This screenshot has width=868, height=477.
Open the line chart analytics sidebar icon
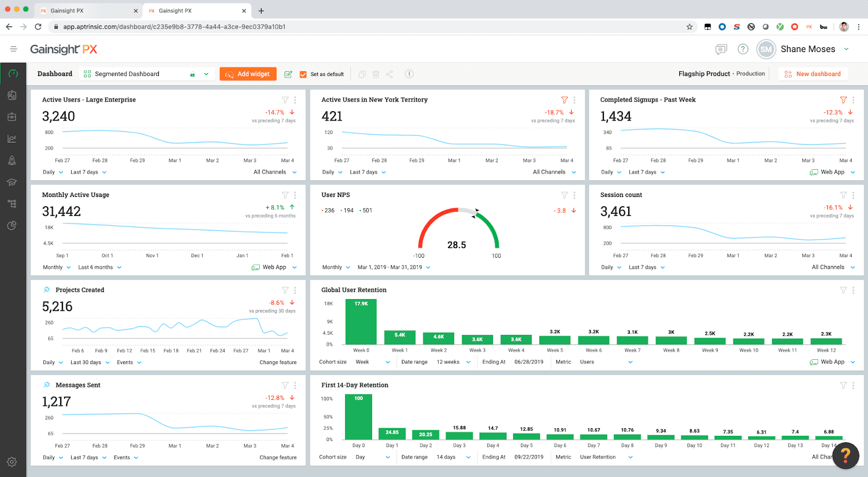click(x=12, y=139)
